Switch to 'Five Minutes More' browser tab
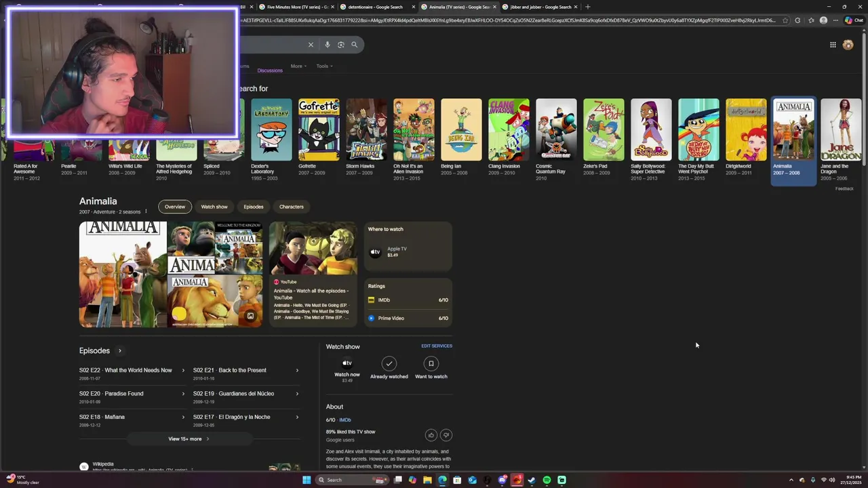This screenshot has width=868, height=488. point(296,7)
